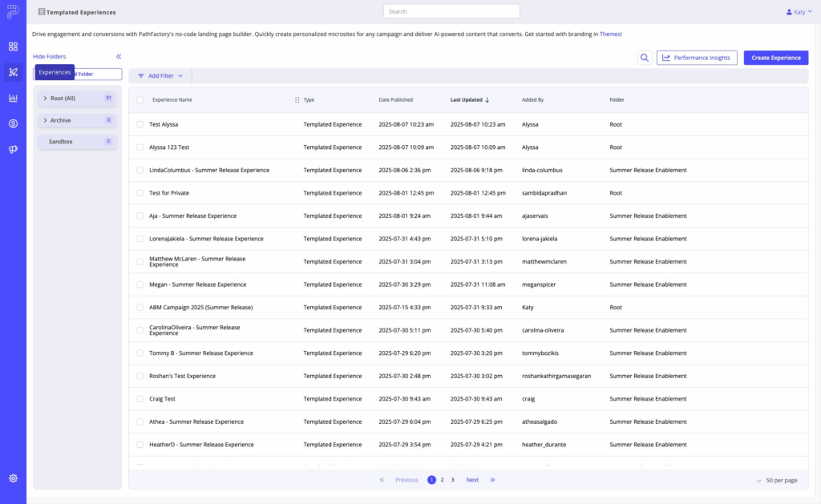Sort by the Date Published column header
The image size is (821, 504).
coord(396,99)
